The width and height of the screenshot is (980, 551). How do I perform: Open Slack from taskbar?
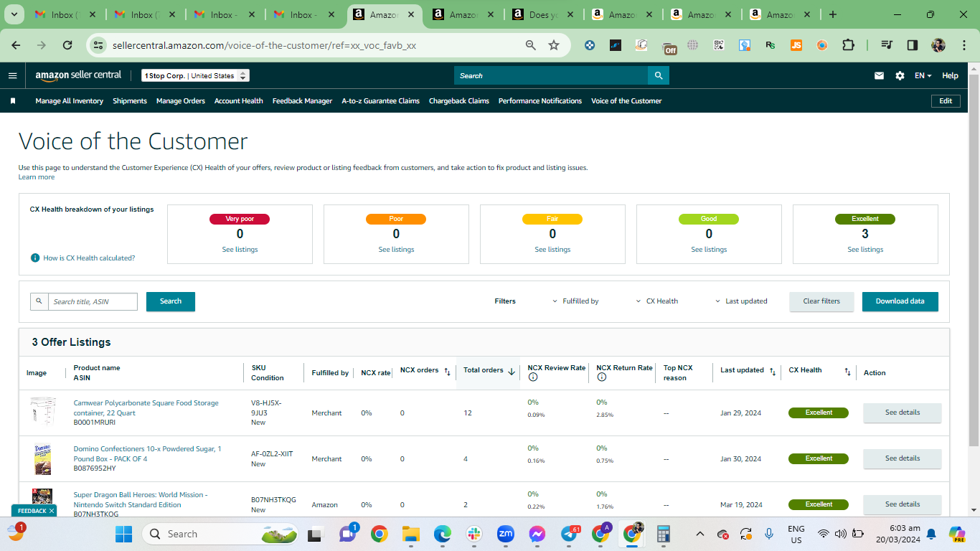(474, 534)
